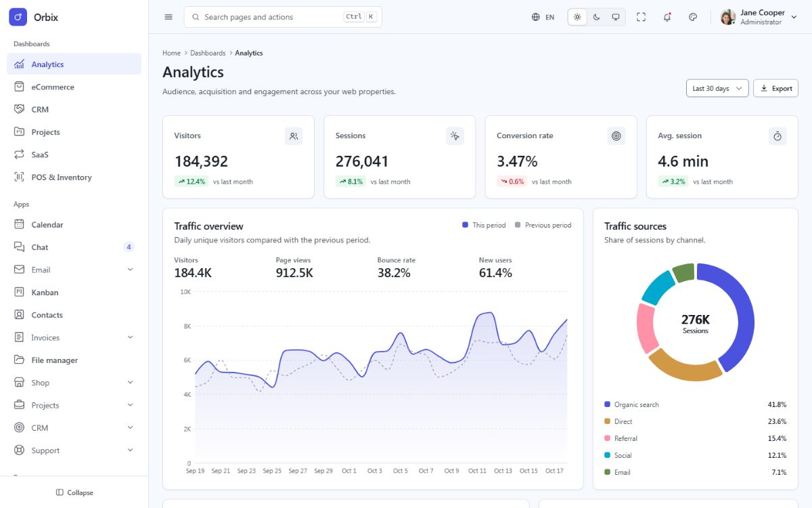Click the Kanban board icon
The width and height of the screenshot is (812, 508).
[19, 292]
